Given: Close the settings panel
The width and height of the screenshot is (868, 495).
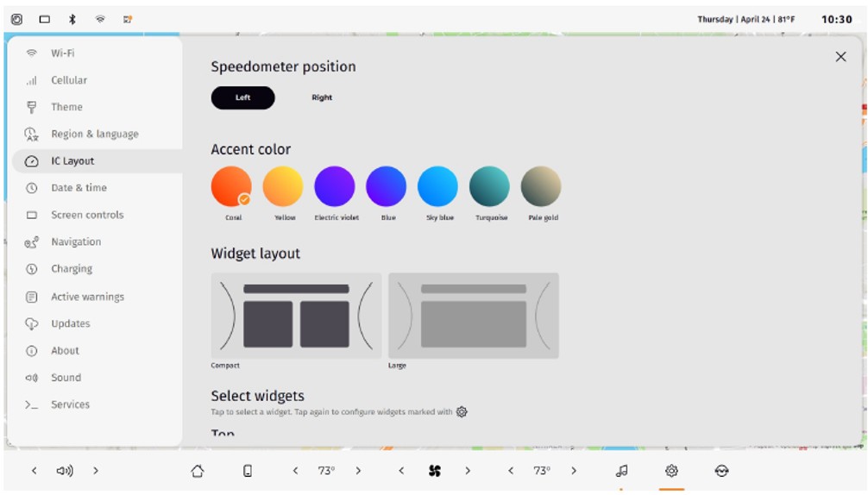Looking at the screenshot, I should point(840,57).
